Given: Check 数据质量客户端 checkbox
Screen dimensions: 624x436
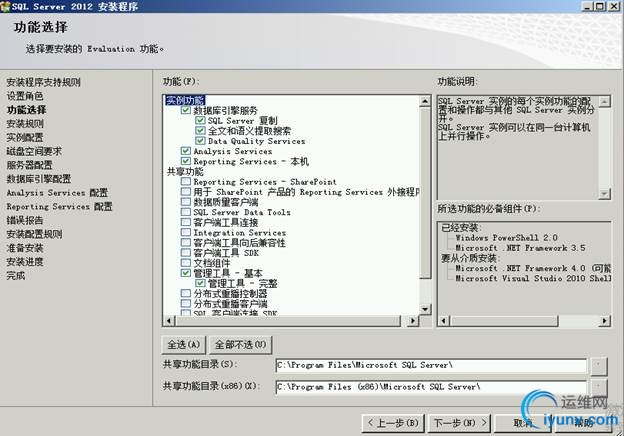Looking at the screenshot, I should pyautogui.click(x=185, y=202).
